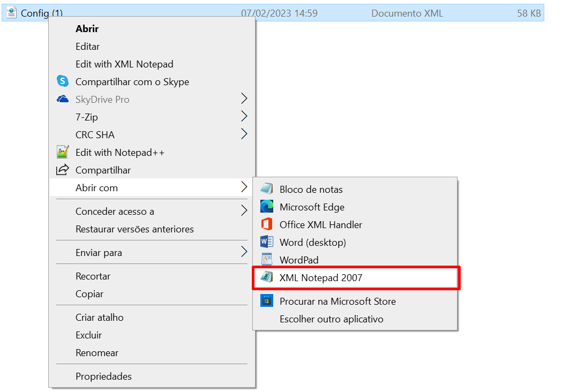
Task: Click the Bloco de notas icon
Action: (x=266, y=189)
